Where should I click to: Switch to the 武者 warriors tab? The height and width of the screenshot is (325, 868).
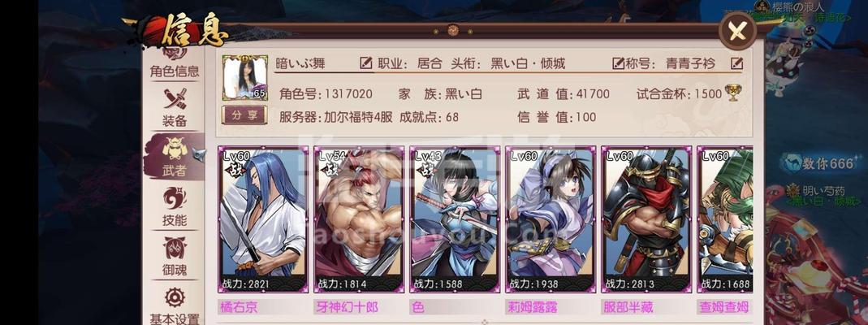pyautogui.click(x=175, y=157)
